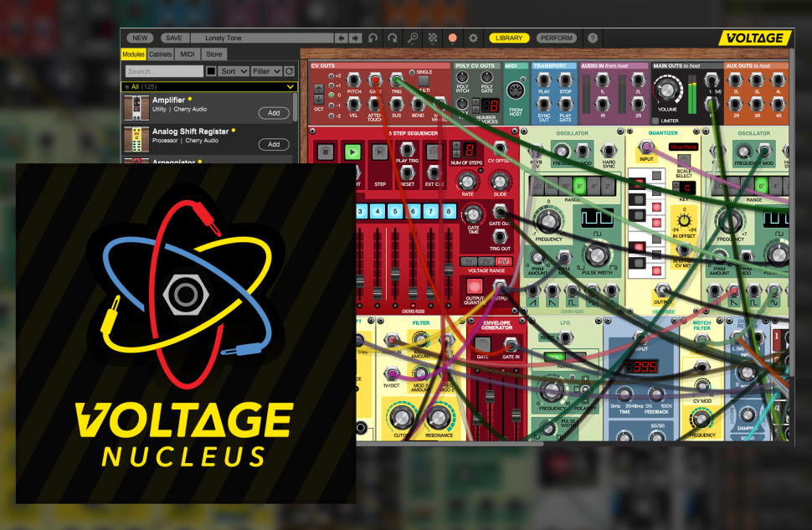Load next preset with right arrow
The image size is (812, 530).
355,38
